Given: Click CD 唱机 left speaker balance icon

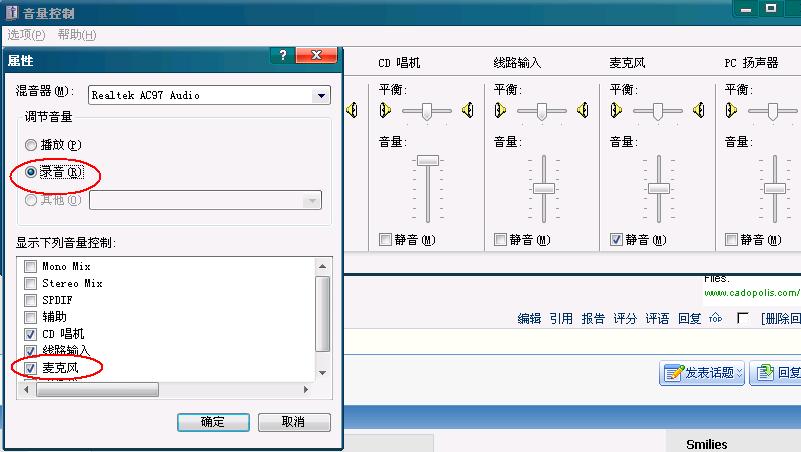Looking at the screenshot, I should click(x=385, y=110).
